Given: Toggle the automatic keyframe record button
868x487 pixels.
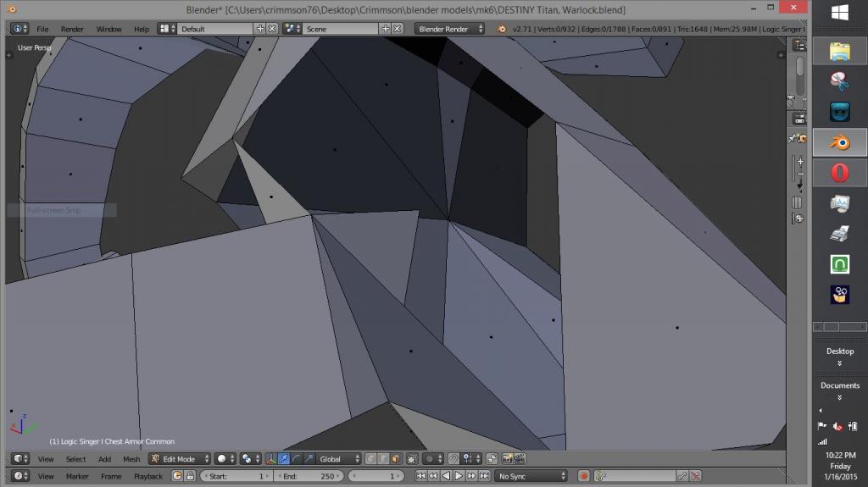Looking at the screenshot, I should [583, 476].
